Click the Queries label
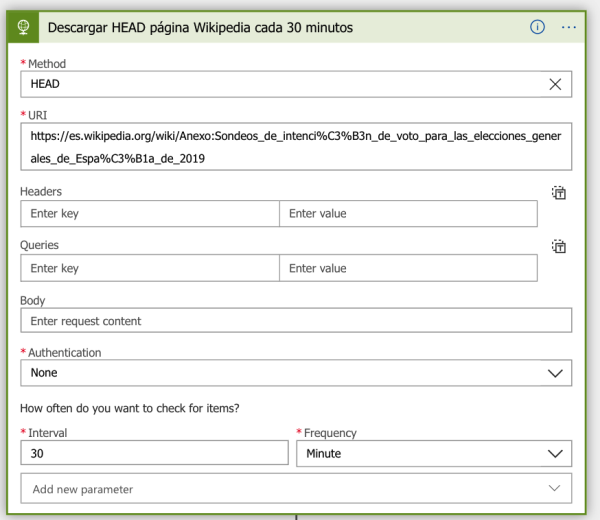This screenshot has width=600, height=520. click(x=39, y=245)
